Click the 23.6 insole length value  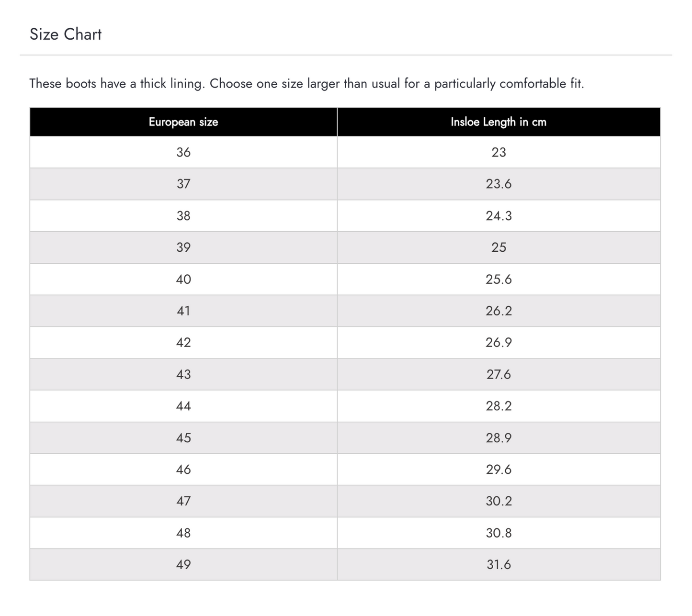(x=499, y=184)
